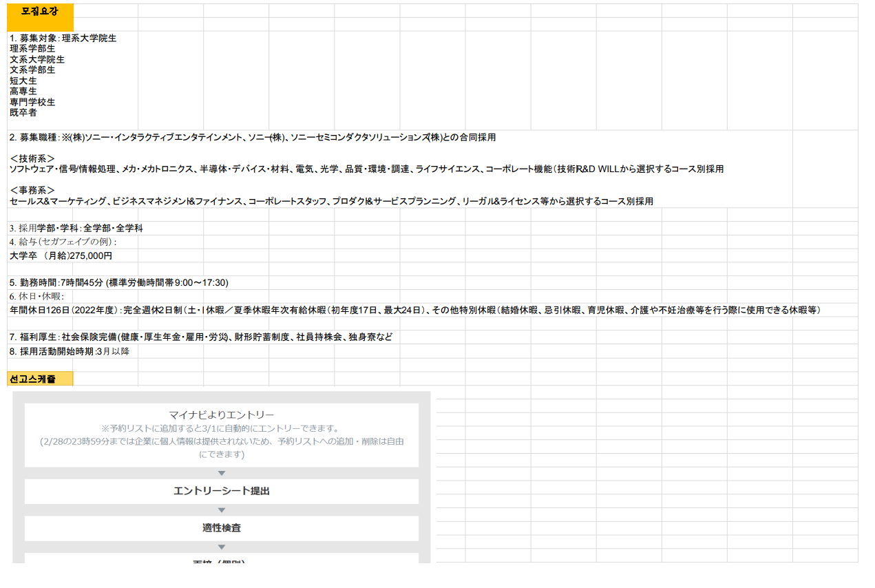The image size is (875, 588).
Task: Click the 'マイナビよりエントリー' flowchart step
Action: (222, 435)
